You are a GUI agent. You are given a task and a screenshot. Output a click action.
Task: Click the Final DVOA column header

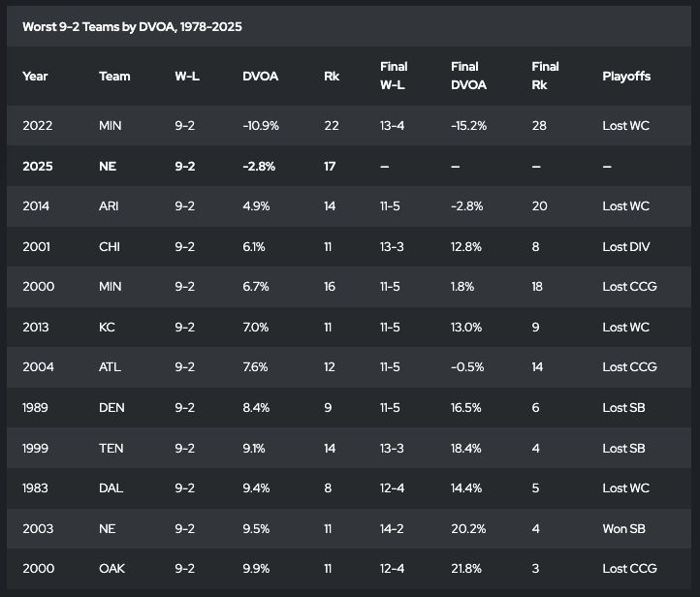coord(469,77)
